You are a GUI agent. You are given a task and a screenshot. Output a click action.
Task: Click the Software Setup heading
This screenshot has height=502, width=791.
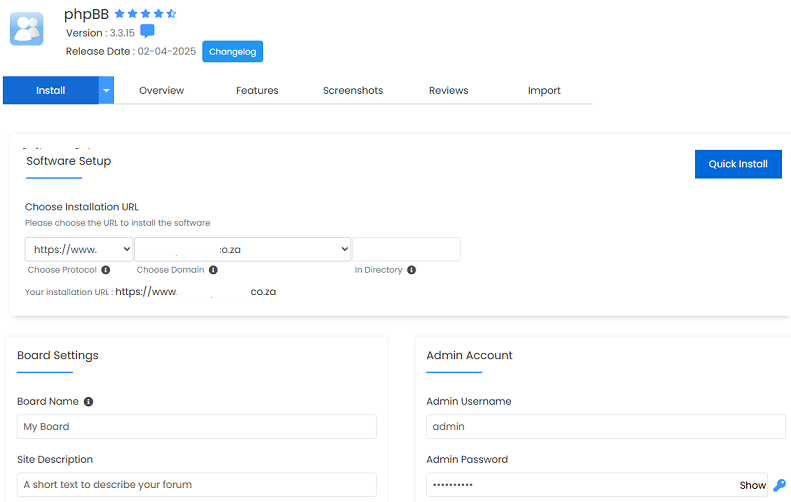tap(69, 161)
